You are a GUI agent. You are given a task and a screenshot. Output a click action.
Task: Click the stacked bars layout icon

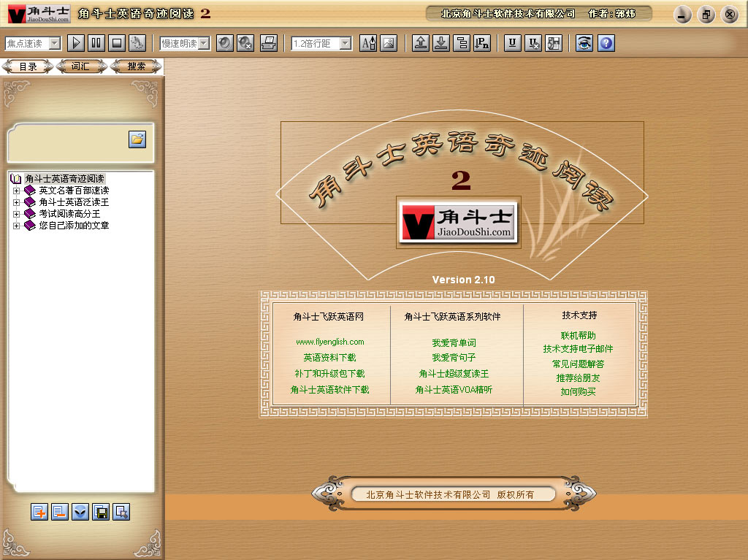click(462, 43)
